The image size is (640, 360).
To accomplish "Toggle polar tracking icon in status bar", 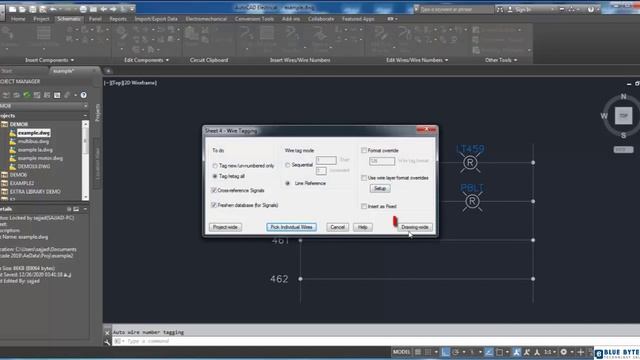I will click(456, 352).
